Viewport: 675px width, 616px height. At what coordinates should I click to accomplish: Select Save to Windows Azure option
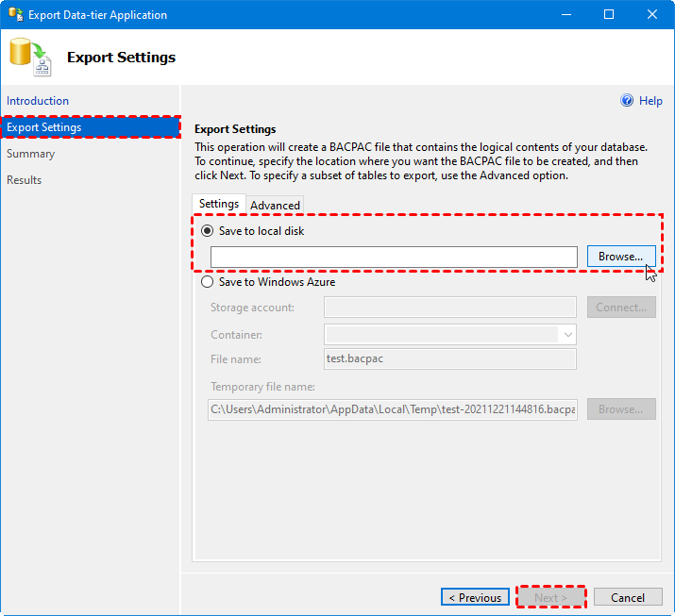pos(208,281)
